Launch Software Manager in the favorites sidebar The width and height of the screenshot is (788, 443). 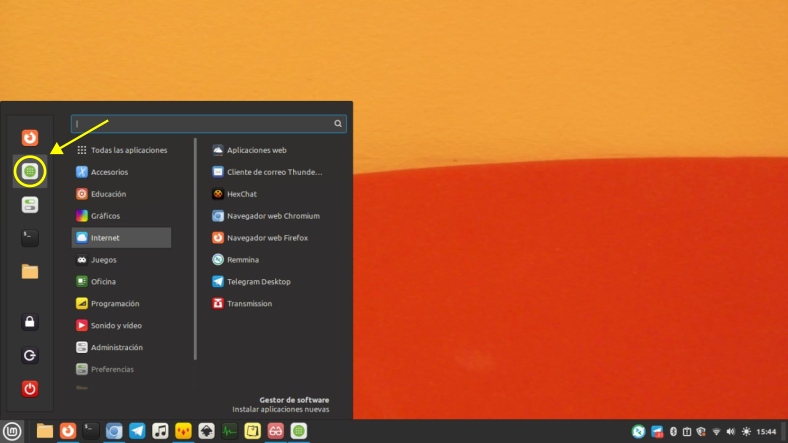[30, 171]
